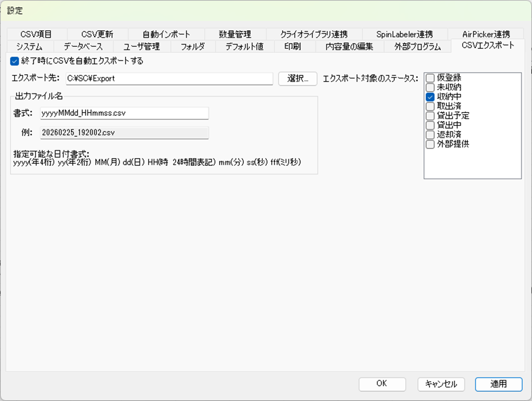Viewport: 532px width, 401px height.
Task: Check the 外部提供 status checkbox
Action: point(430,145)
